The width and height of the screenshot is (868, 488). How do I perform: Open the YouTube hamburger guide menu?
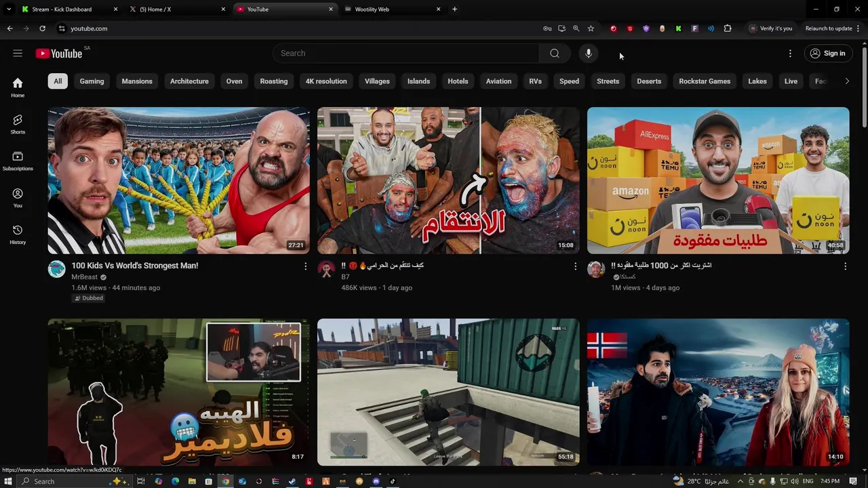tap(18, 53)
